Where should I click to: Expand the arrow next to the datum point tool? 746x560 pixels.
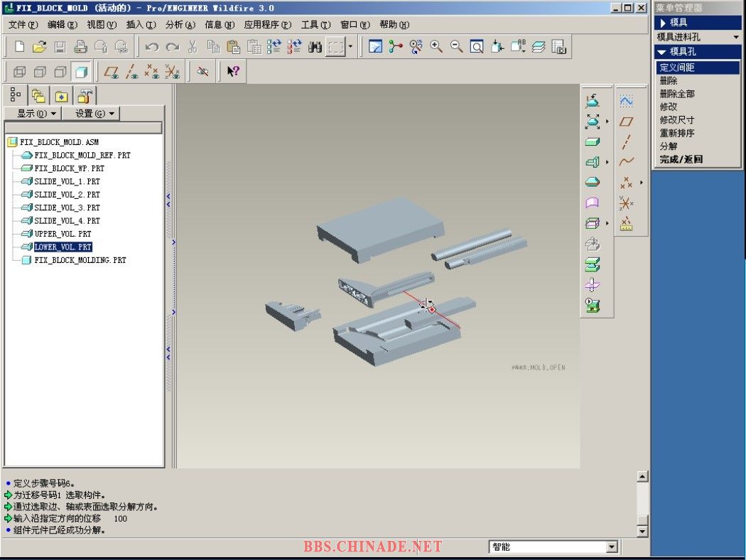(642, 182)
